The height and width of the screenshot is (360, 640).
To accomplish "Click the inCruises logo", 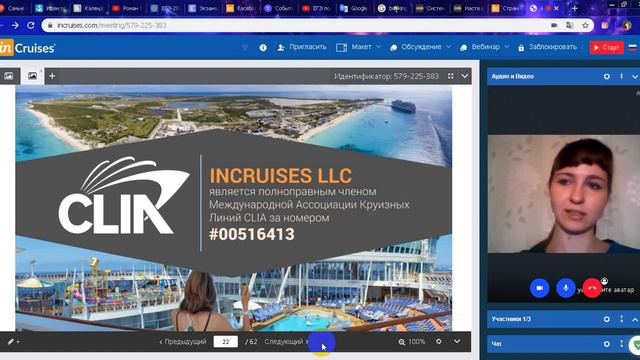I will pos(28,48).
